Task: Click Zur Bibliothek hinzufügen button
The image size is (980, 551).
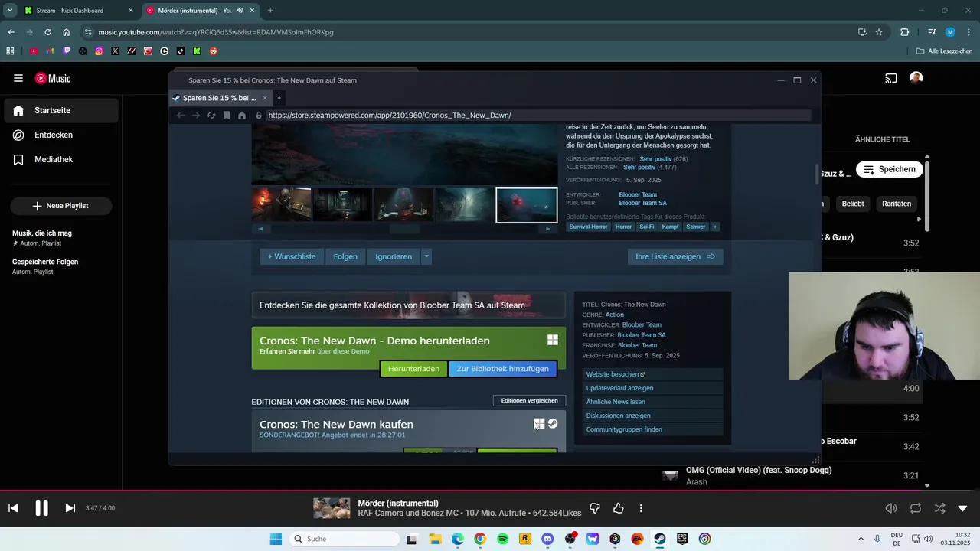Action: 503,369
